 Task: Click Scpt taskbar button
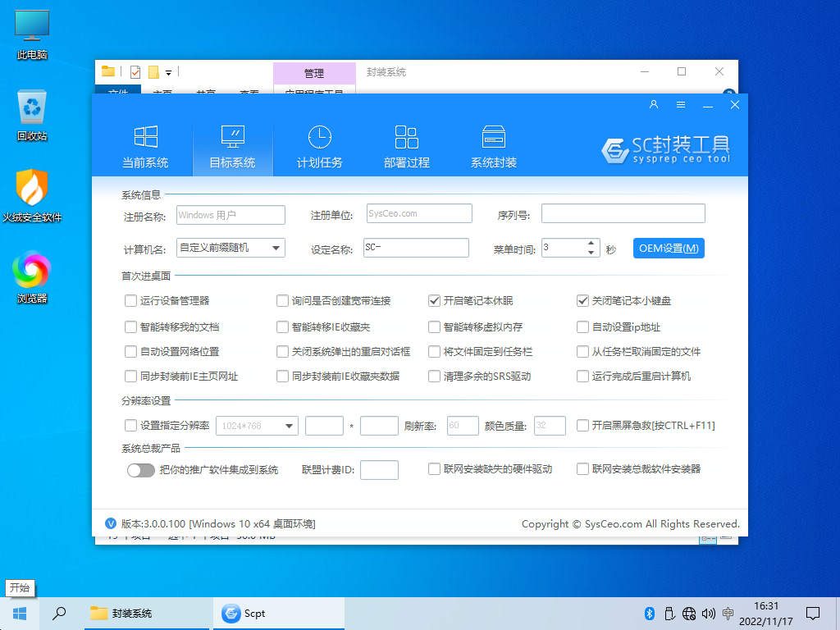point(279,614)
